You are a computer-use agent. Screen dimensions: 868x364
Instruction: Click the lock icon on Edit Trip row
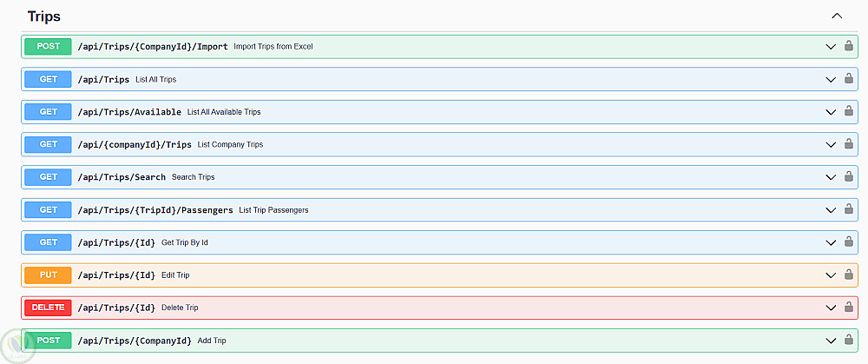point(849,275)
